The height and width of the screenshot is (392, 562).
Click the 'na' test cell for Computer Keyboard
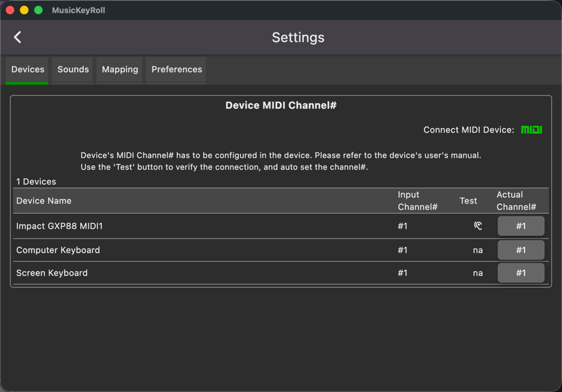(478, 250)
